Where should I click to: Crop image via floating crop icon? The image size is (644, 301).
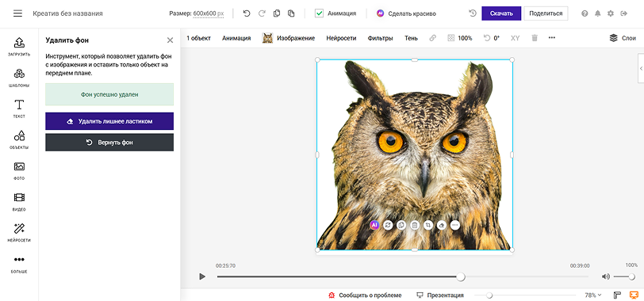(428, 225)
